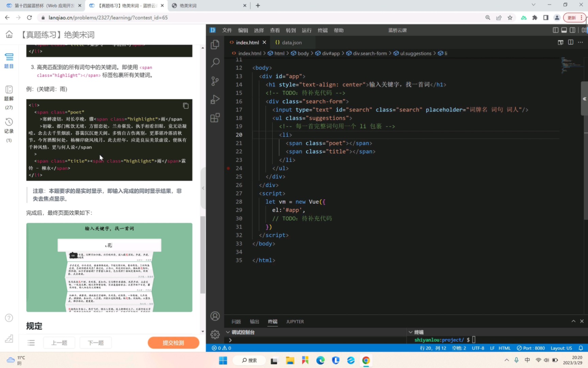
Task: Go to 上一题 previous problem
Action: (x=59, y=343)
